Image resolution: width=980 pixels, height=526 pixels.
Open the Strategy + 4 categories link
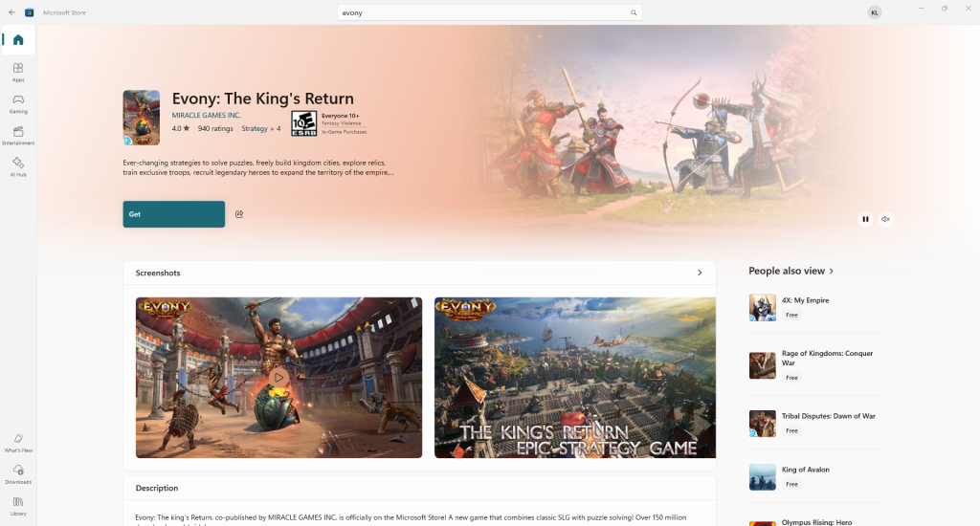click(x=260, y=129)
